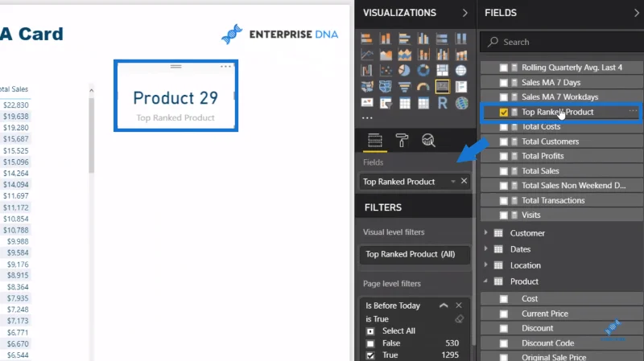Collapse the Is Before Today filter card
Image resolution: width=644 pixels, height=361 pixels.
tap(444, 306)
